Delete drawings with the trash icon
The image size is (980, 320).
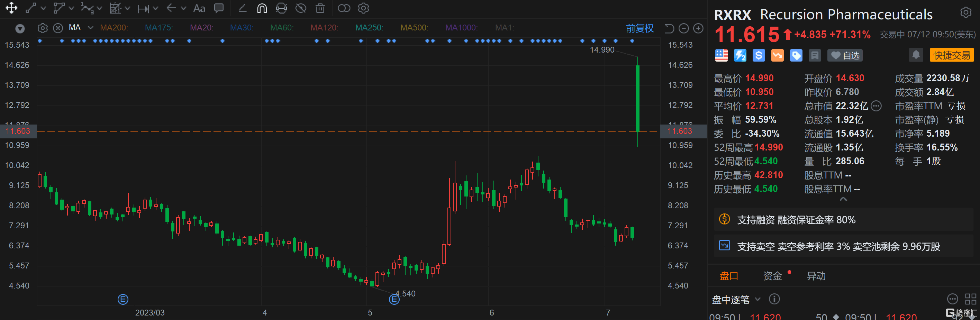tap(320, 8)
